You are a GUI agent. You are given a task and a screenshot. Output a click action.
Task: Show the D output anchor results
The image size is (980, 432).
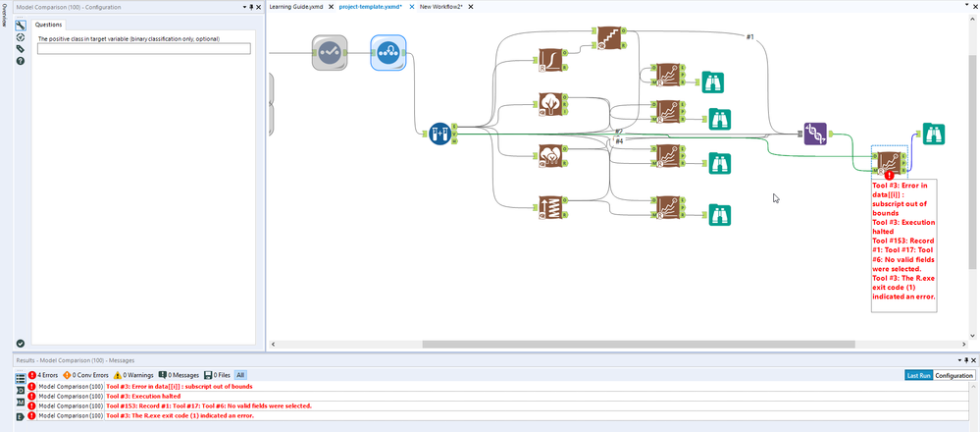[20, 390]
